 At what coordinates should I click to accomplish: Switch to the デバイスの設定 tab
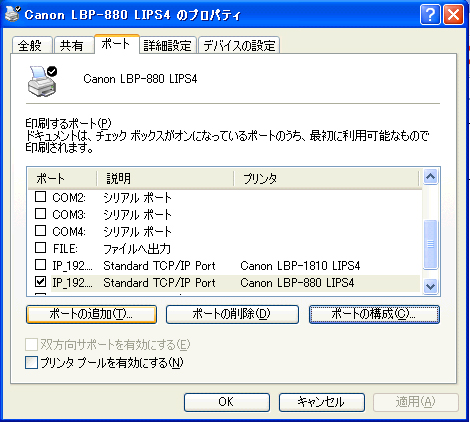(x=239, y=45)
